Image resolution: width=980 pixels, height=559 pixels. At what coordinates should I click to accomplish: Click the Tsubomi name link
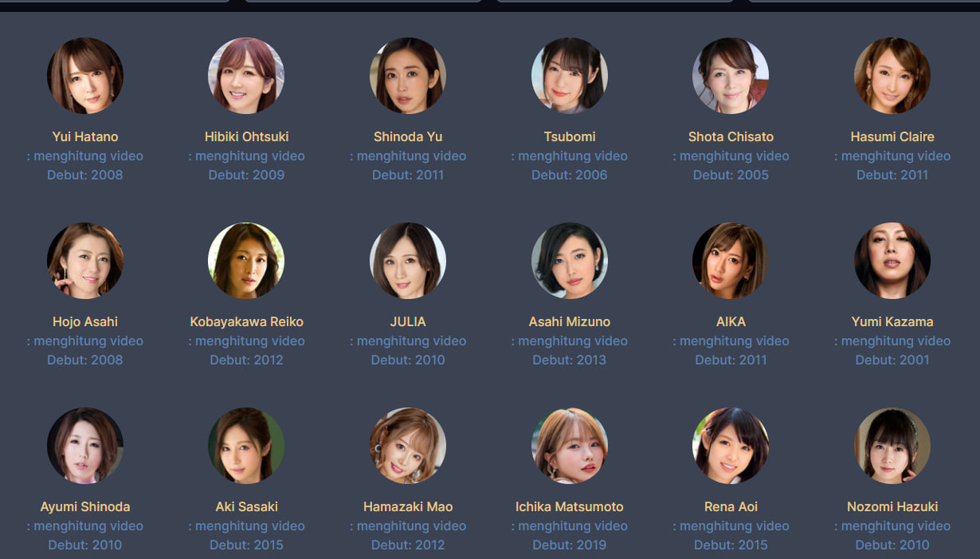tap(570, 136)
